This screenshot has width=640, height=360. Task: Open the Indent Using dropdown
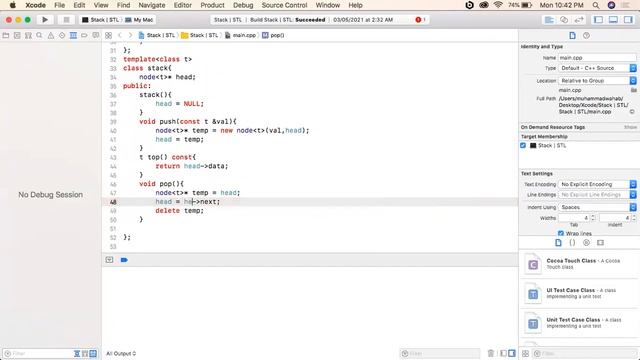click(x=597, y=207)
